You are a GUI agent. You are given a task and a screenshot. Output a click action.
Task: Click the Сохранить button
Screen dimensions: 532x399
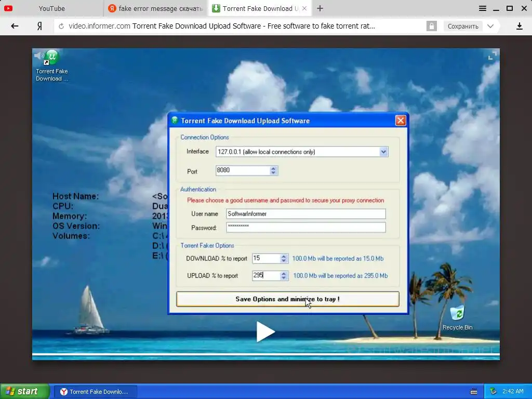(463, 26)
